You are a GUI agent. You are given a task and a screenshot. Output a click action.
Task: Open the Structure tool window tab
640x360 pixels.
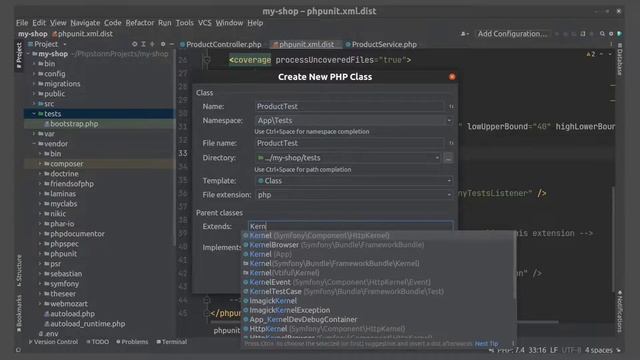point(19,270)
